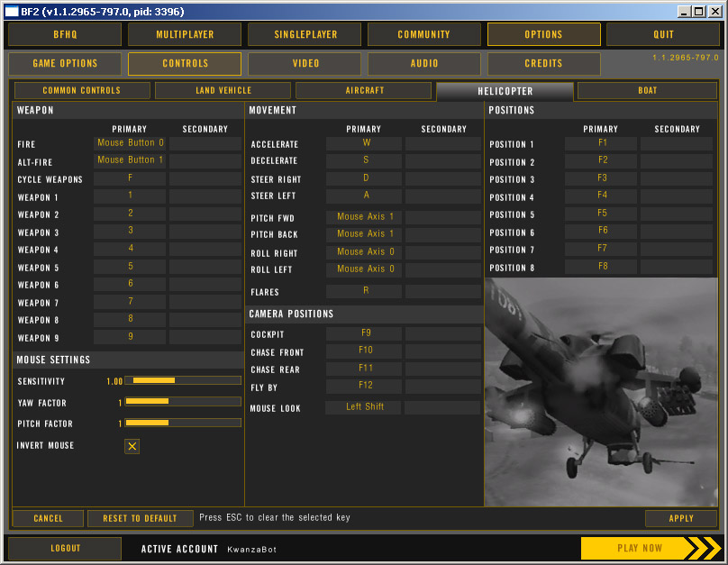The height and width of the screenshot is (565, 728).
Task: Select Weapon 1 primary binding field
Action: (x=130, y=196)
